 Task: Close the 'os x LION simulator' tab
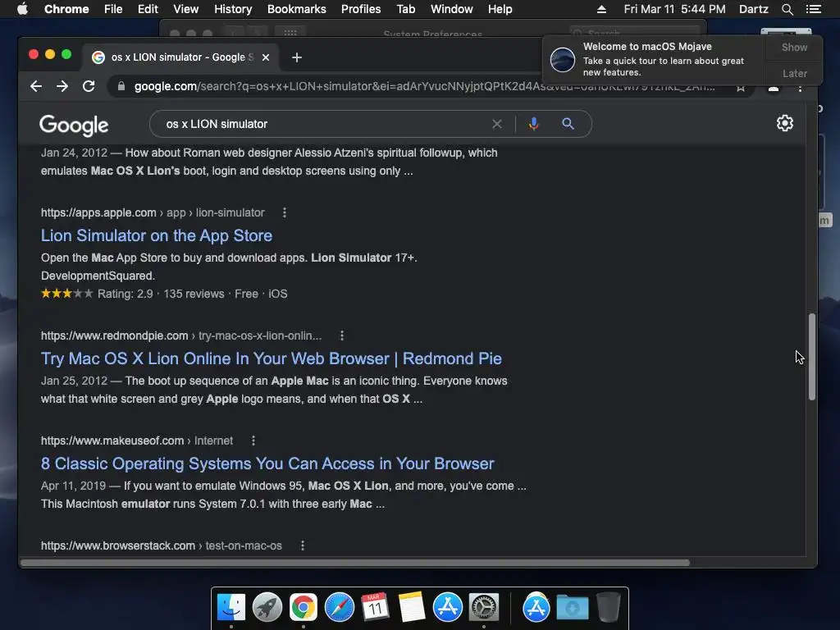pyautogui.click(x=266, y=57)
